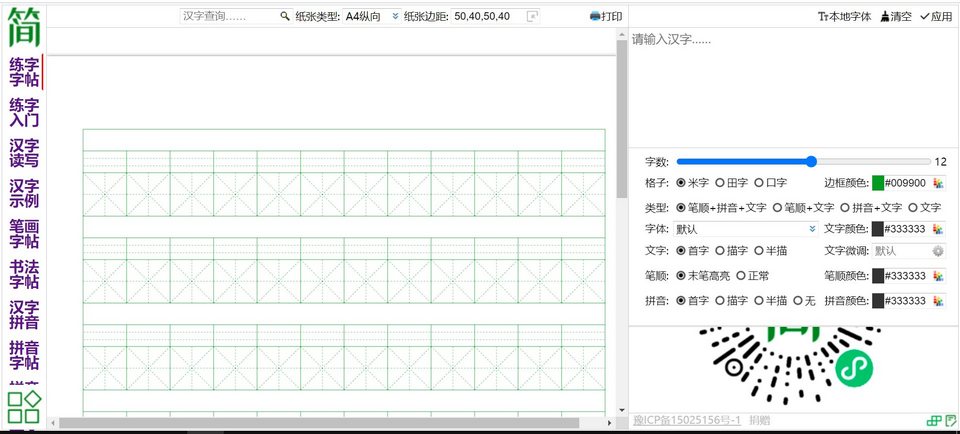Image resolution: width=960 pixels, height=434 pixels.
Task: Click the 字数 slider handle
Action: coord(811,161)
